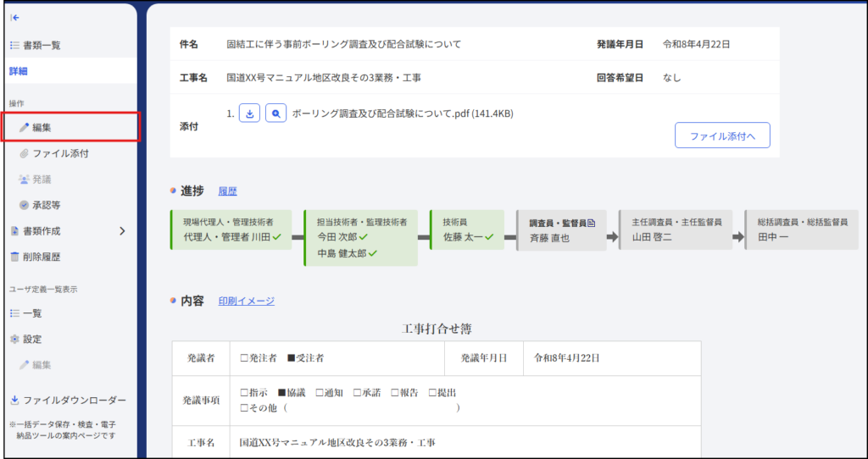The height and width of the screenshot is (459, 868).
Task: Open the 印刷イメージ link
Action: [247, 301]
